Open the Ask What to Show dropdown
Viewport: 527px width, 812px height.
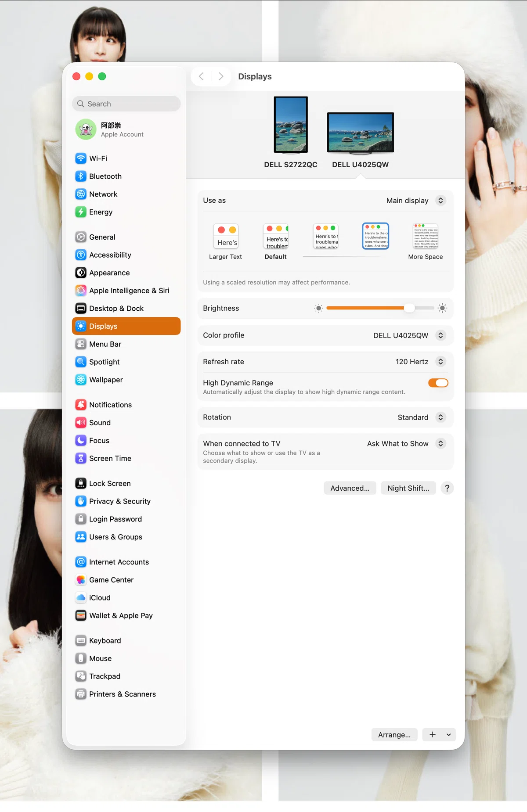pos(440,444)
